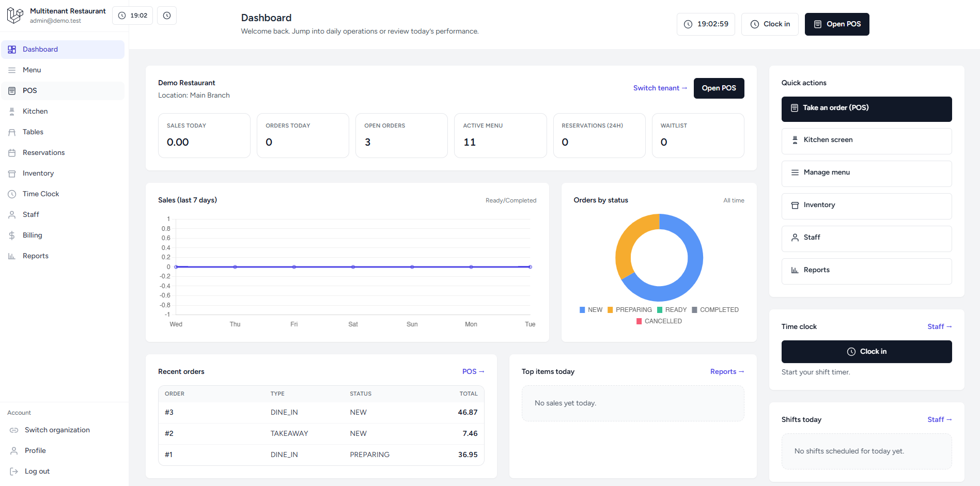Go to Tables in the sidebar

pyautogui.click(x=33, y=132)
